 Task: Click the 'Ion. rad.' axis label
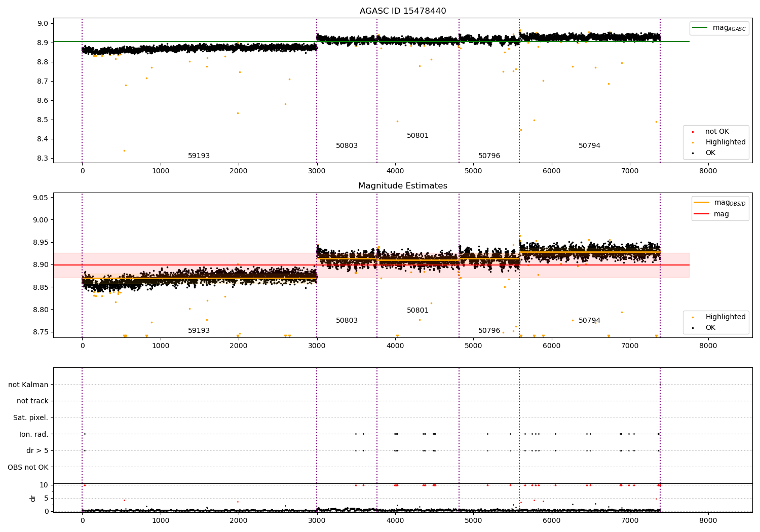click(x=34, y=434)
